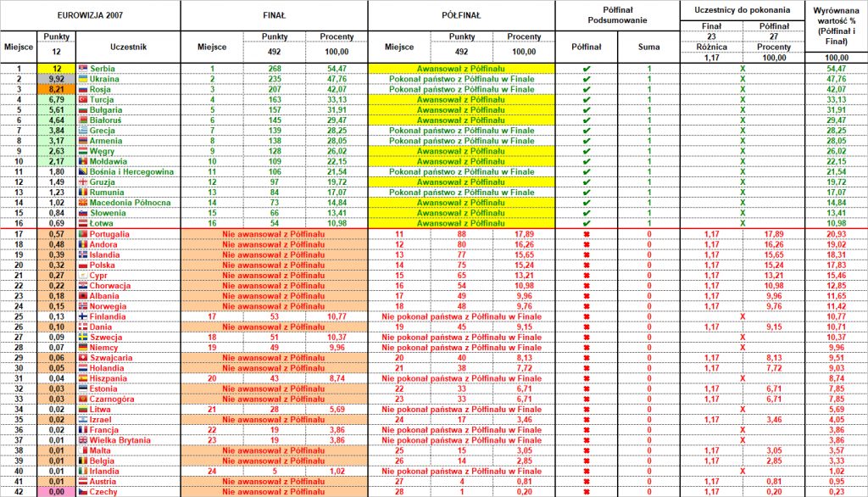Click Rosja's final percent '42,07' in Procenty column
868x497 pixels.
pyautogui.click(x=337, y=89)
